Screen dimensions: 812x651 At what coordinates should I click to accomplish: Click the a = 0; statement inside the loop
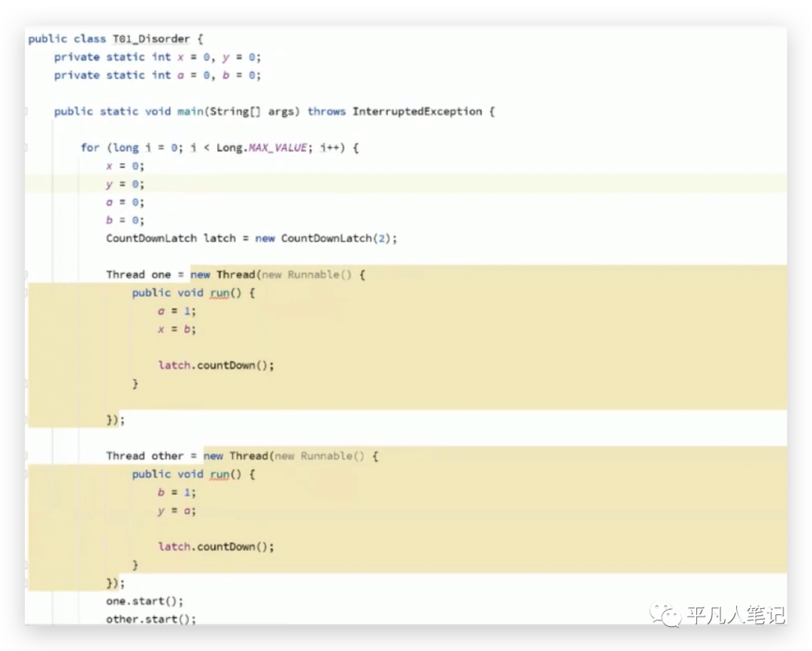tap(125, 202)
